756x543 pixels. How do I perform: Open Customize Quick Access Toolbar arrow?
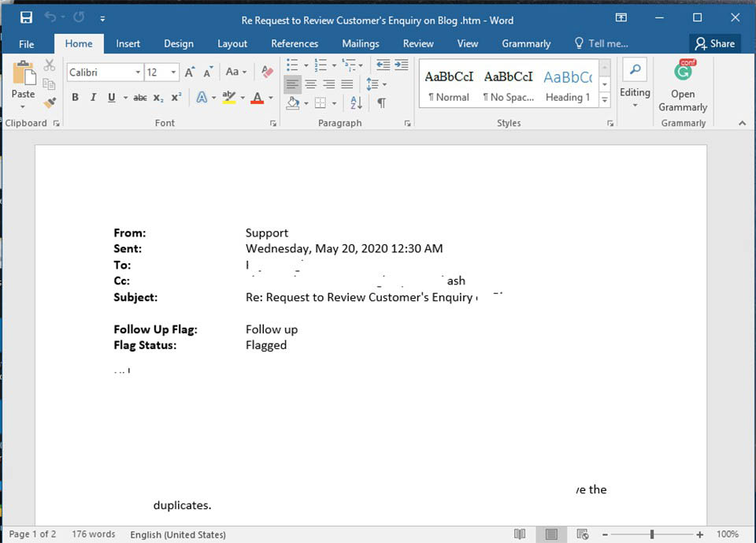tap(102, 19)
